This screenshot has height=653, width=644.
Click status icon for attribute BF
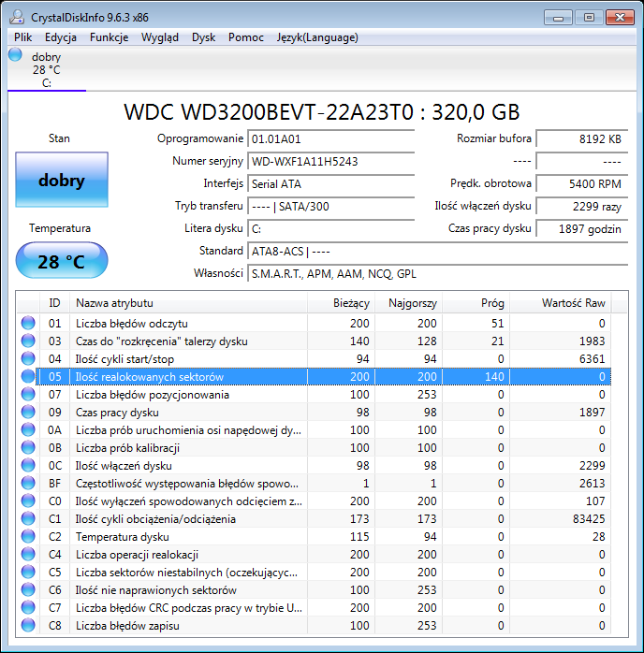click(28, 483)
